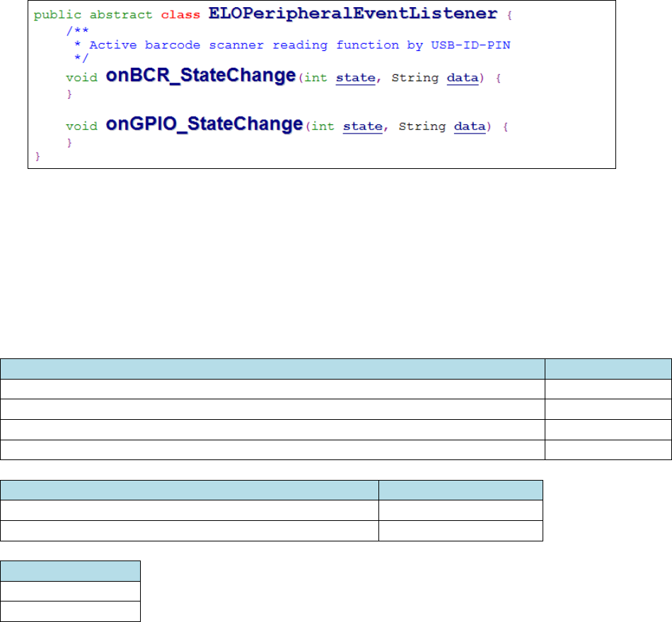
Task: Click 'state' parameter in onGPIO_StateChange
Action: click(x=363, y=127)
